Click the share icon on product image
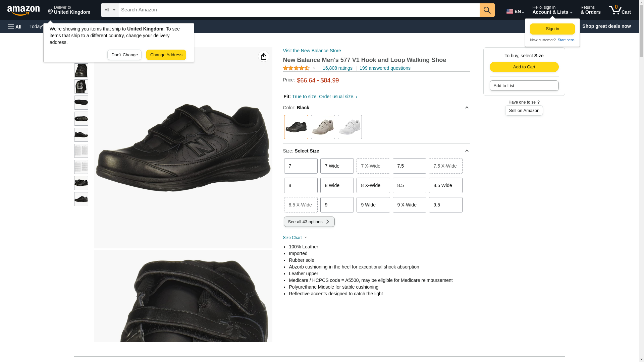 [263, 56]
